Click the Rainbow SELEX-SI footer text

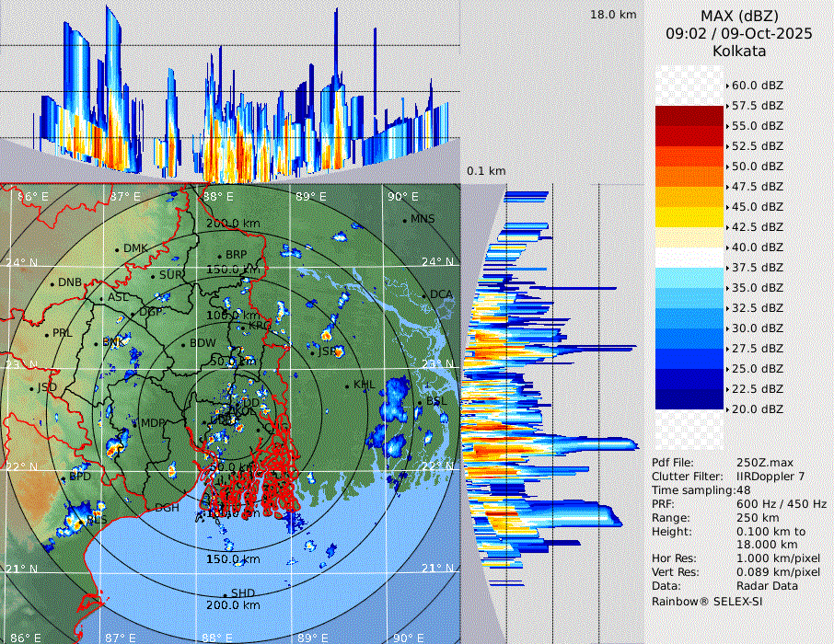pyautogui.click(x=707, y=601)
